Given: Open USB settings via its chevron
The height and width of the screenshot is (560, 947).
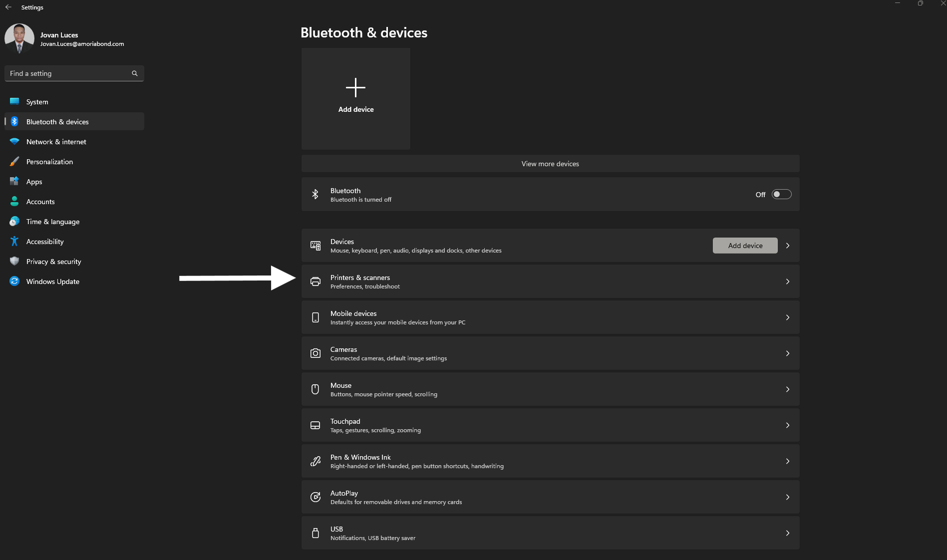Looking at the screenshot, I should [788, 533].
